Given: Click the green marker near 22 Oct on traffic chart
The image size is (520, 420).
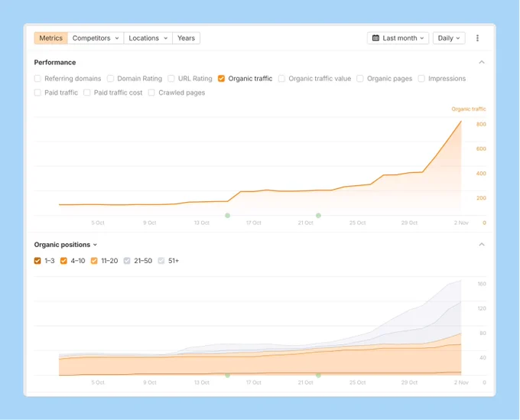Looking at the screenshot, I should coord(318,216).
